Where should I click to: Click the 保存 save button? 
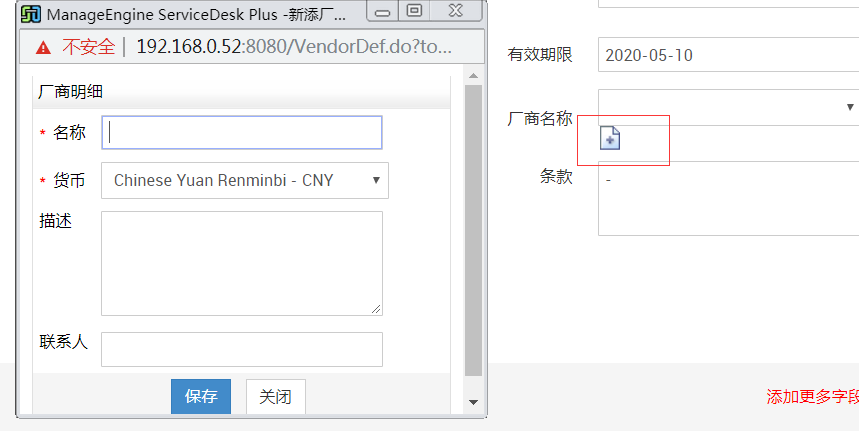pyautogui.click(x=201, y=397)
